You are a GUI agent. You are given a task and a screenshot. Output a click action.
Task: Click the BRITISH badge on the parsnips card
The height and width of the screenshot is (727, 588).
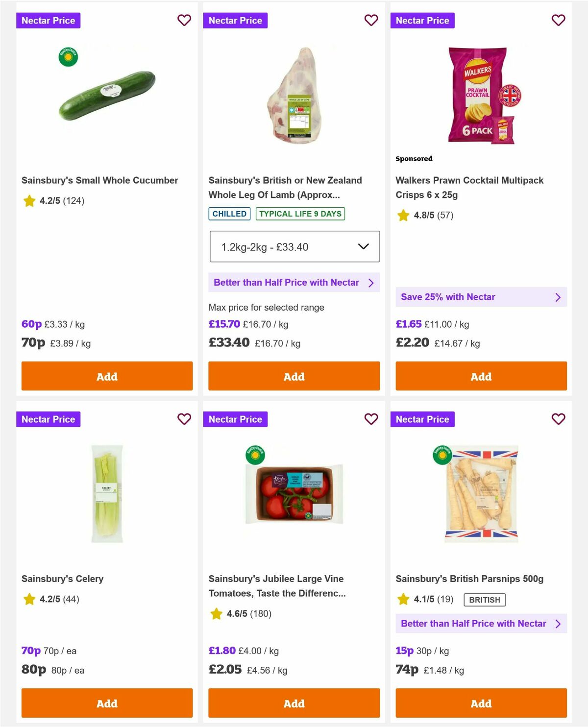coord(485,599)
